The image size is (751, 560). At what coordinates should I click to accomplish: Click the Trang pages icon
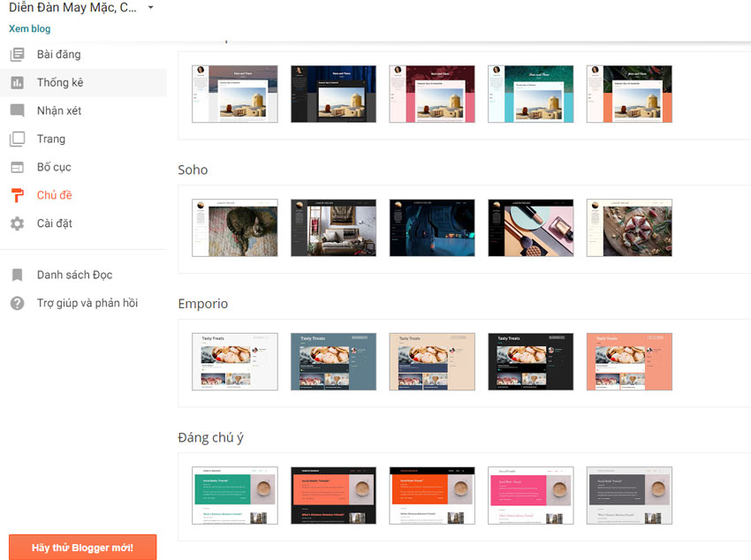tap(18, 139)
